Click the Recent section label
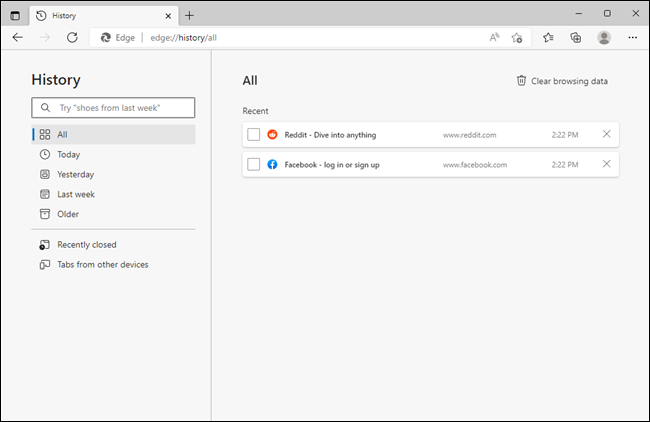Screen dimensions: 650x422 pyautogui.click(x=255, y=111)
